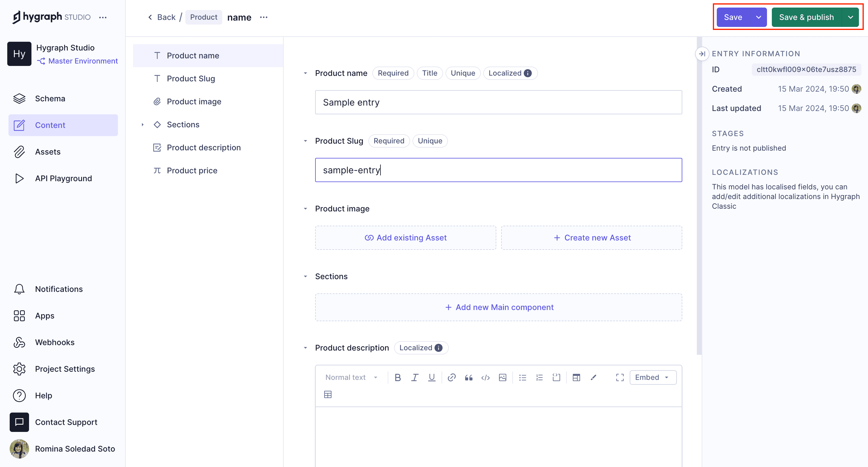Expand the description editor to fullscreen

[x=620, y=377]
